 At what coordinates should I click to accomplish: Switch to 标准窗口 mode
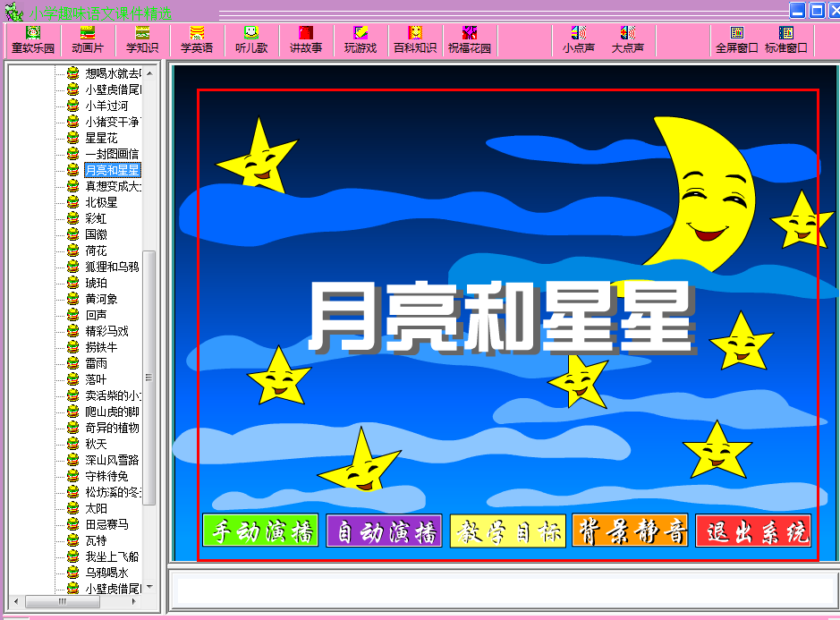786,39
